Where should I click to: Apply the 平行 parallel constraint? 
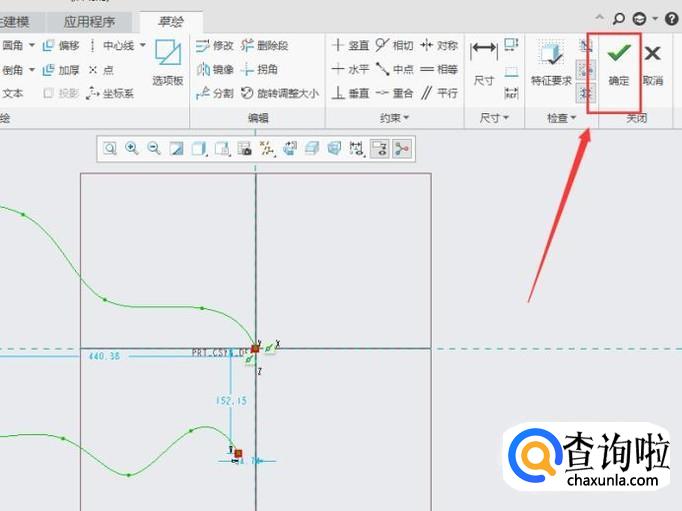tap(439, 93)
